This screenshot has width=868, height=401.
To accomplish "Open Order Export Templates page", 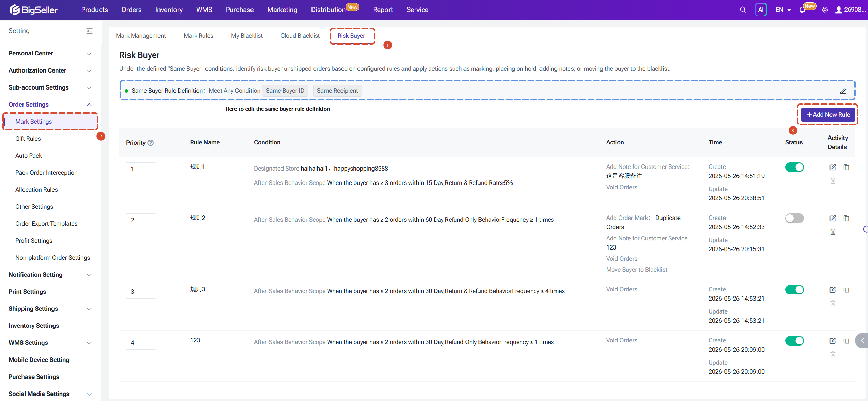I will coord(46,224).
